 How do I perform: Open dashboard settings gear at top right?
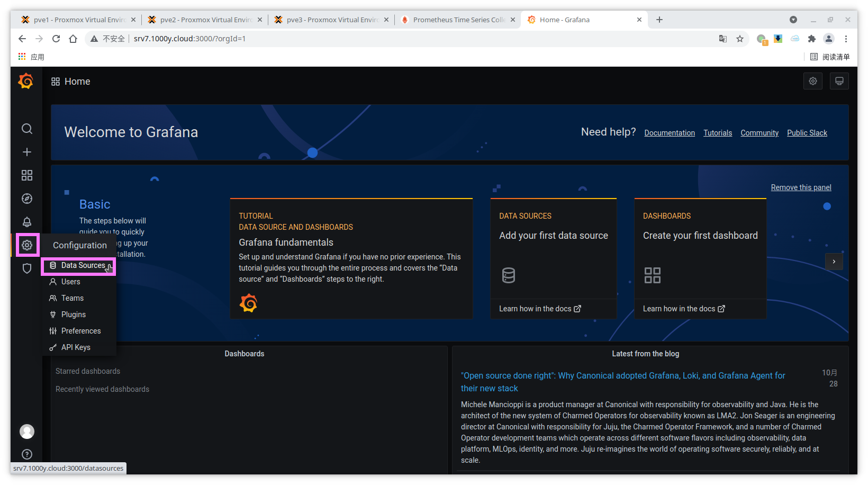(x=813, y=81)
